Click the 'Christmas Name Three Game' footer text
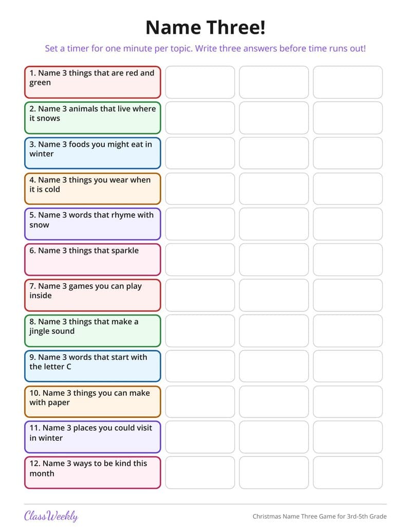Viewport: 411px width, 532px height. coord(320,517)
